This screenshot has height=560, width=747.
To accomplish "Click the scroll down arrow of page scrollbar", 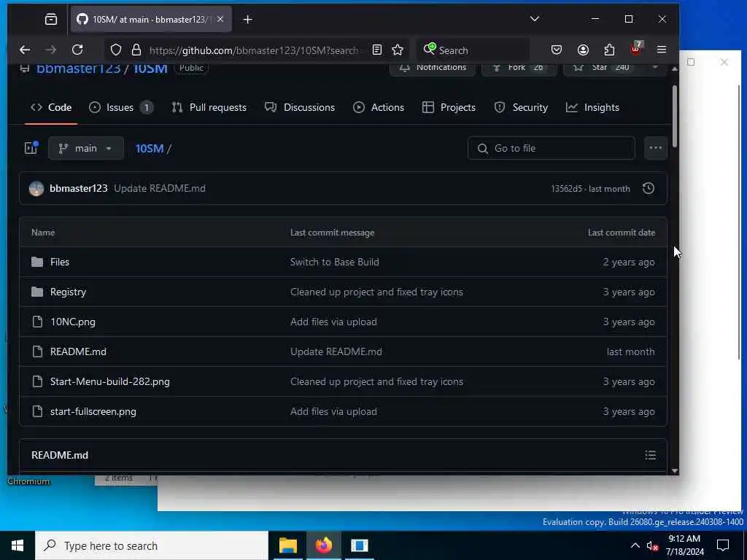I will (675, 470).
